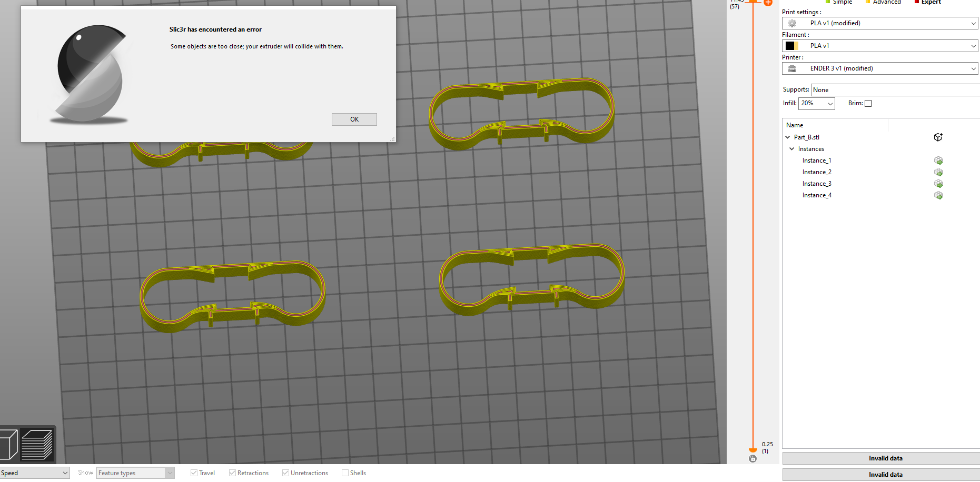Collapse the Part_B.stl tree item
Screen dimensions: 980x482
click(788, 137)
